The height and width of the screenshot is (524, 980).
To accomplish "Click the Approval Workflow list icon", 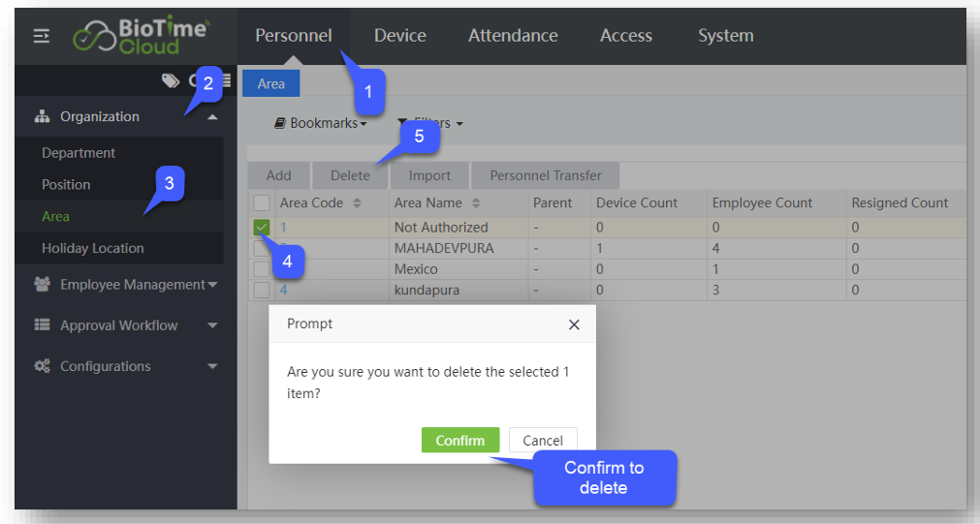I will [x=42, y=325].
